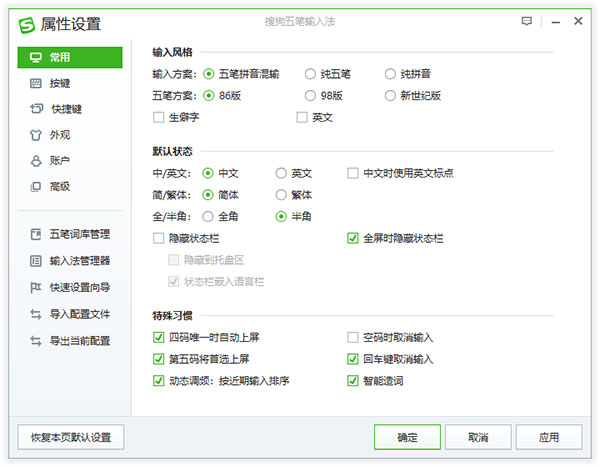Click the Sogou logo in the title bar
This screenshot has height=467, width=600.
tap(28, 23)
